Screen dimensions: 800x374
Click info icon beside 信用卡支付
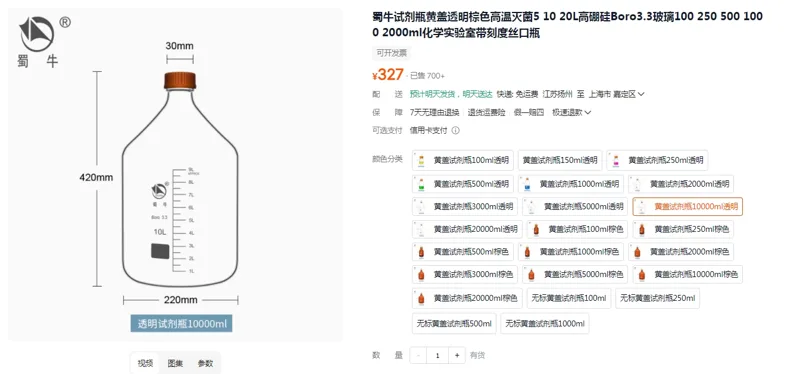tap(456, 130)
